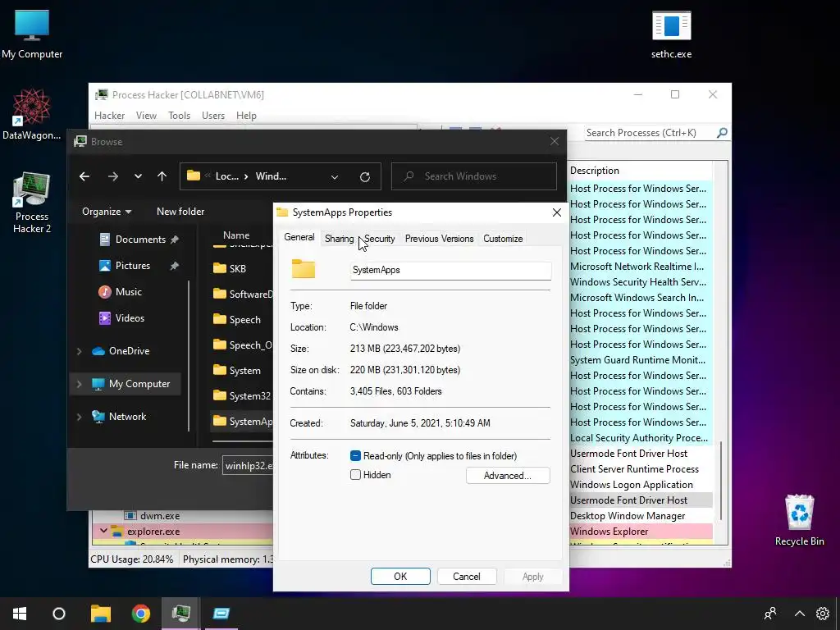Click the Search Processes field
This screenshot has width=840, height=630.
(650, 132)
